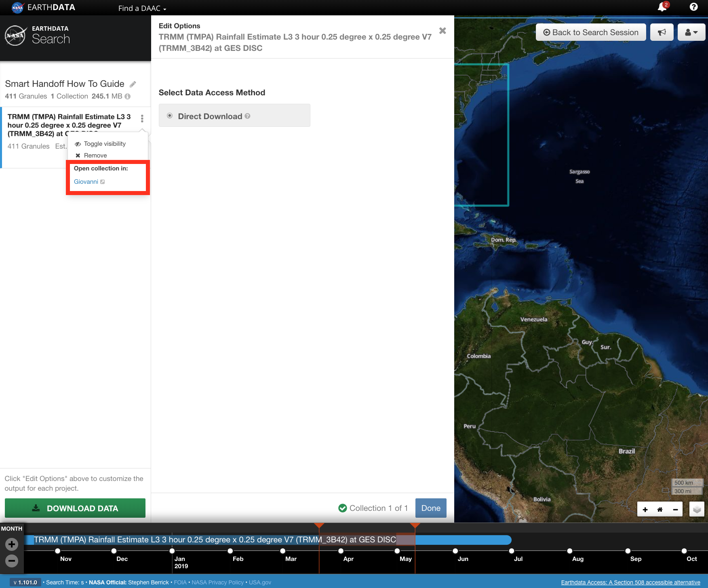Open the collection three-dot options menu

point(142,118)
